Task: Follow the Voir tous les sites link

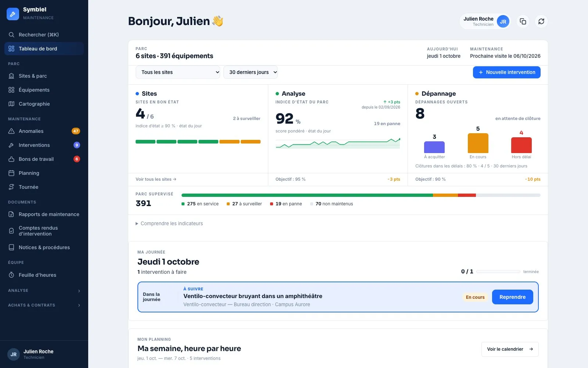Action: pyautogui.click(x=156, y=179)
